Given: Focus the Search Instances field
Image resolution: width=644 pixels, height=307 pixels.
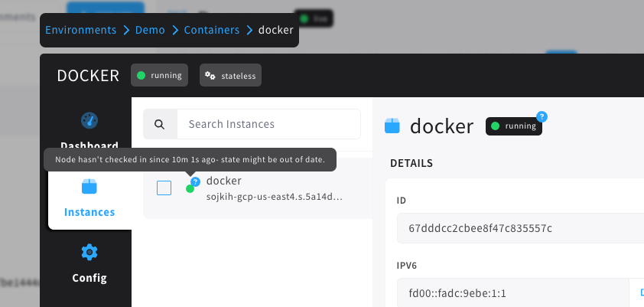Looking at the screenshot, I should coord(268,124).
